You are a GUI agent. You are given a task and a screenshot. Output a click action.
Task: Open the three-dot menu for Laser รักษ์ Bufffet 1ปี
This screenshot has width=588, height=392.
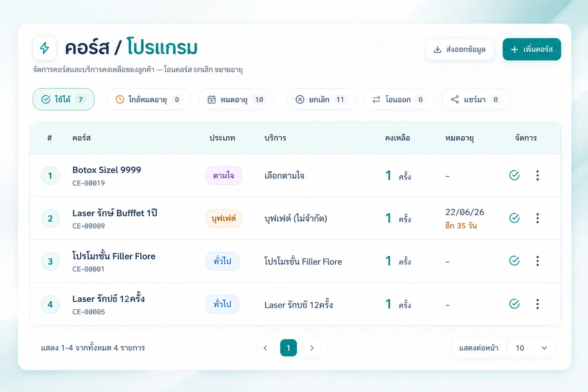(x=537, y=218)
